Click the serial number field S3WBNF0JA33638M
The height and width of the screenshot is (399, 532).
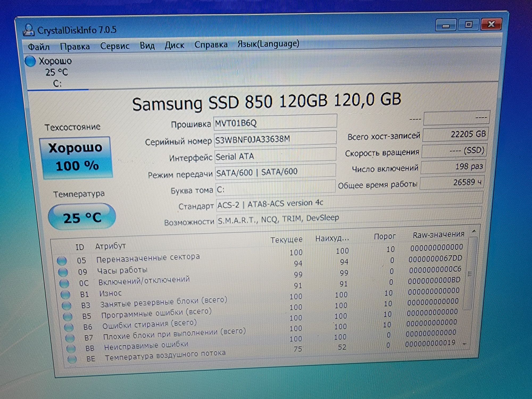pos(275,139)
